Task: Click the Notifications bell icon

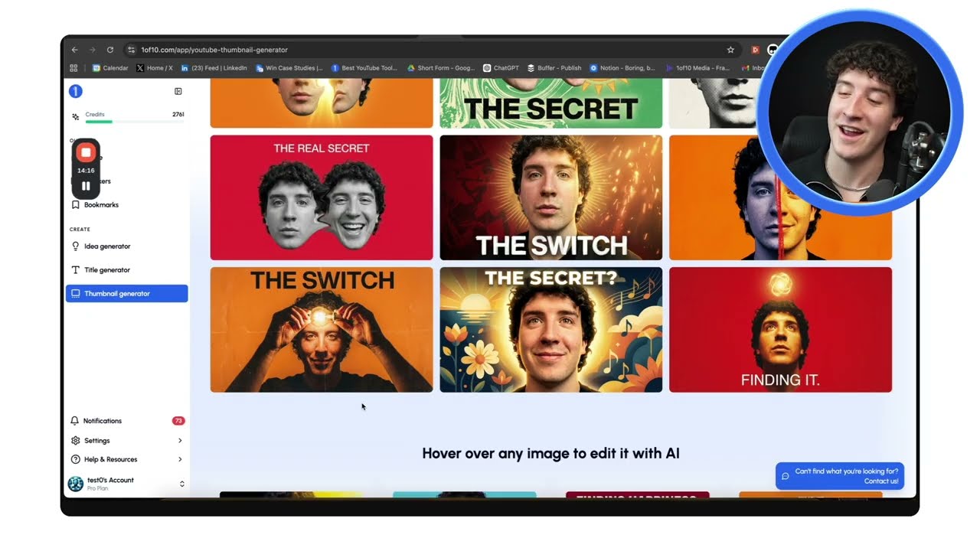Action: pos(75,421)
